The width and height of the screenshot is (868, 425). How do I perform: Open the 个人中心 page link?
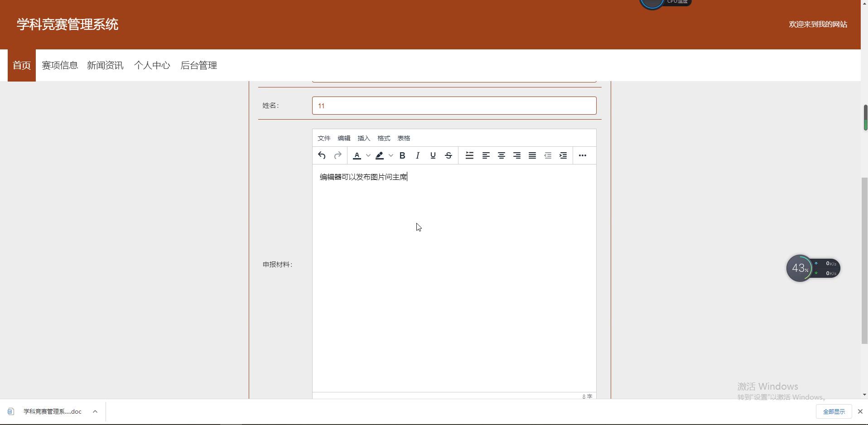coord(152,65)
